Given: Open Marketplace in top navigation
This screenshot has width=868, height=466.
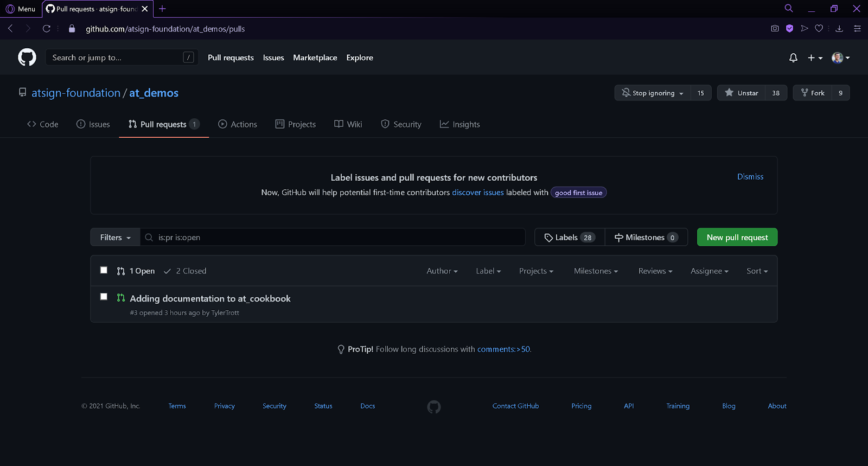Looking at the screenshot, I should pyautogui.click(x=315, y=58).
